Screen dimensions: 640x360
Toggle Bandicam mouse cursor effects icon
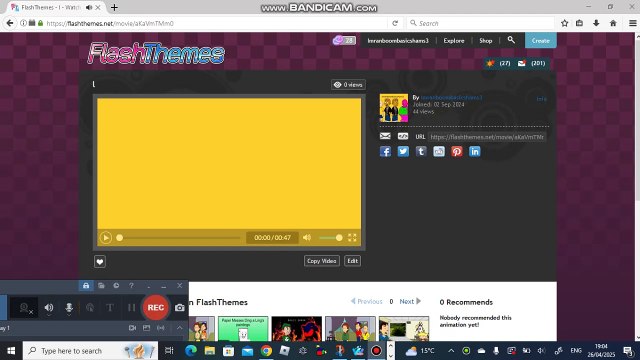[x=89, y=307]
